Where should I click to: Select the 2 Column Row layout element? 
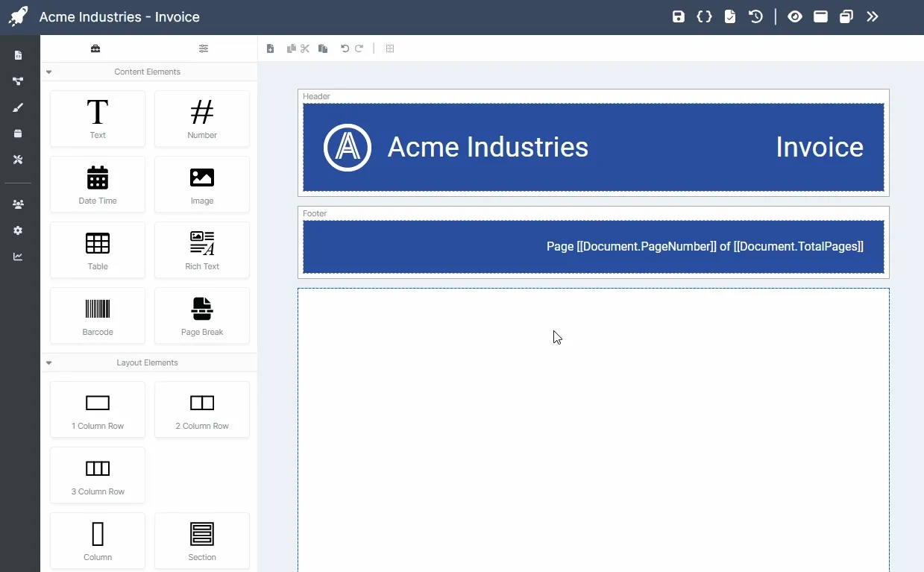pyautogui.click(x=202, y=409)
